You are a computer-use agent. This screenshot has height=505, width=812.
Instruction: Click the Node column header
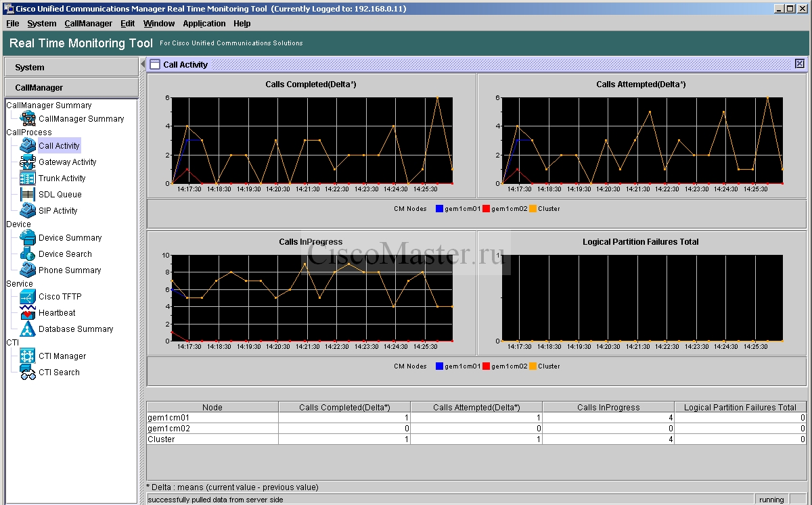212,407
